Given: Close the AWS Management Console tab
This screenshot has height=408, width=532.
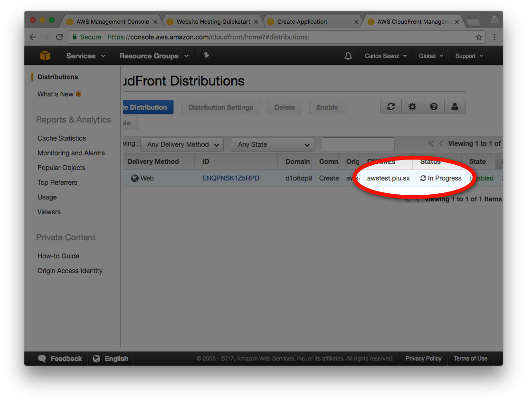Looking at the screenshot, I should point(155,22).
